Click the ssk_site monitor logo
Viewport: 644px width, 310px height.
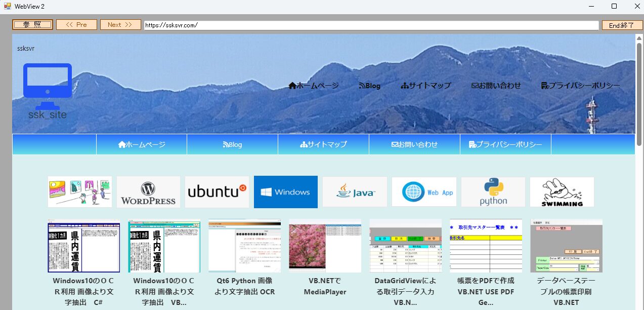click(47, 81)
